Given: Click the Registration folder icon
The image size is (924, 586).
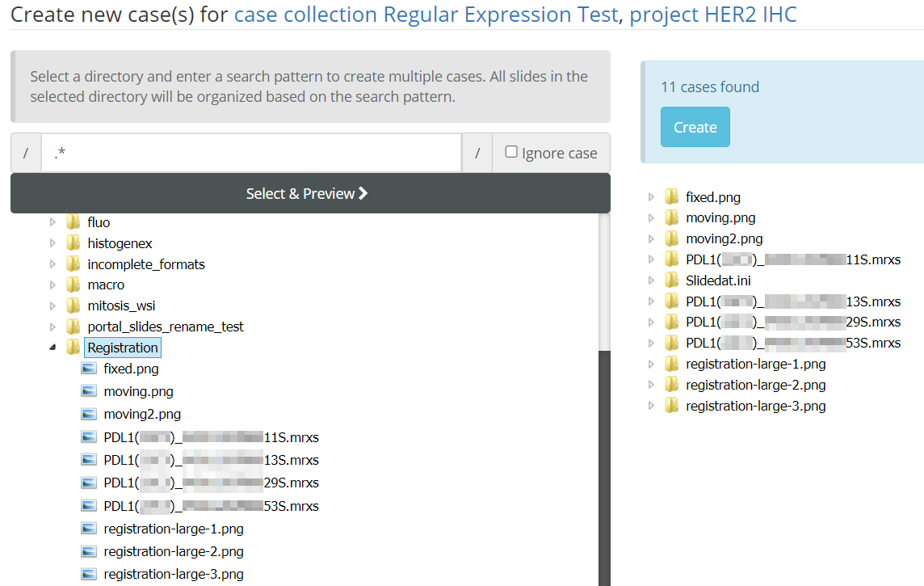Looking at the screenshot, I should point(73,348).
